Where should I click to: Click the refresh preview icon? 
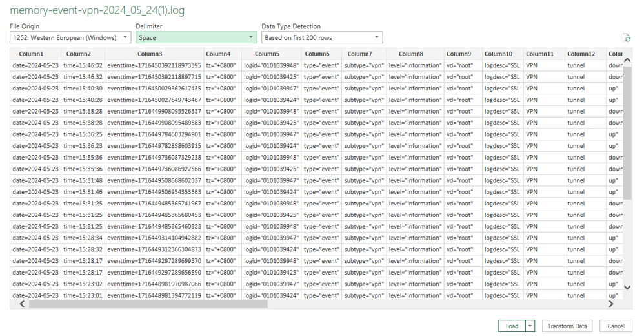click(626, 38)
